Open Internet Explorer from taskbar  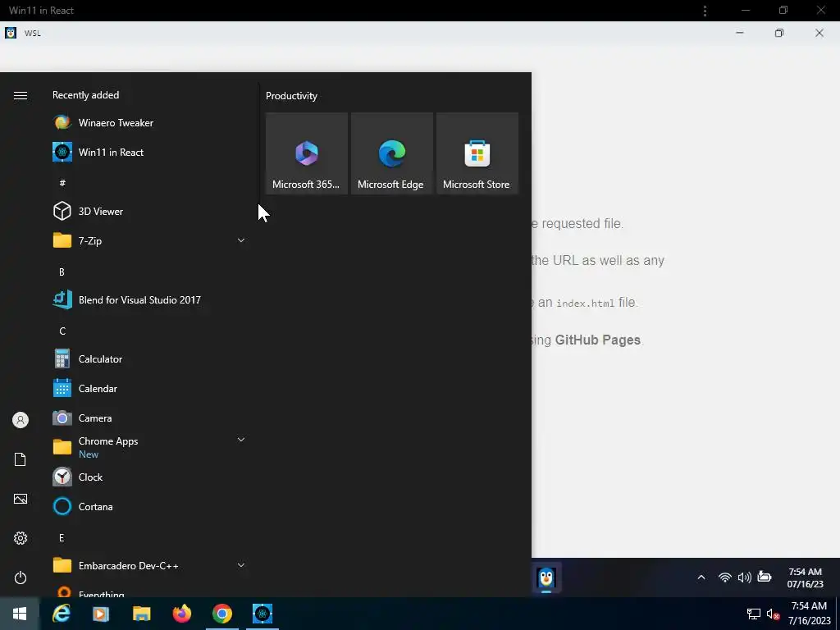[61, 614]
